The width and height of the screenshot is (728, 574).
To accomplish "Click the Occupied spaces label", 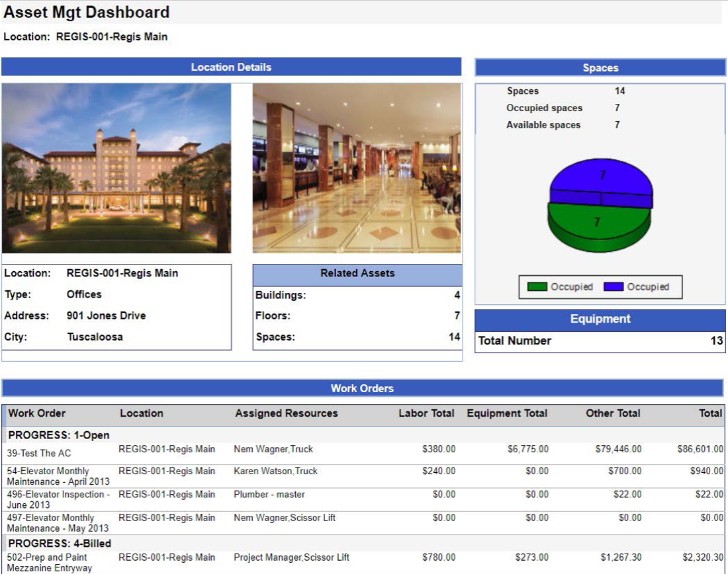I will click(x=544, y=108).
